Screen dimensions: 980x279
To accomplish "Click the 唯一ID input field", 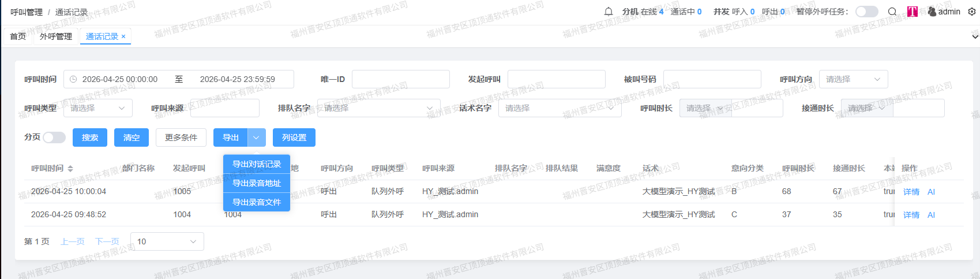I will pos(400,79).
